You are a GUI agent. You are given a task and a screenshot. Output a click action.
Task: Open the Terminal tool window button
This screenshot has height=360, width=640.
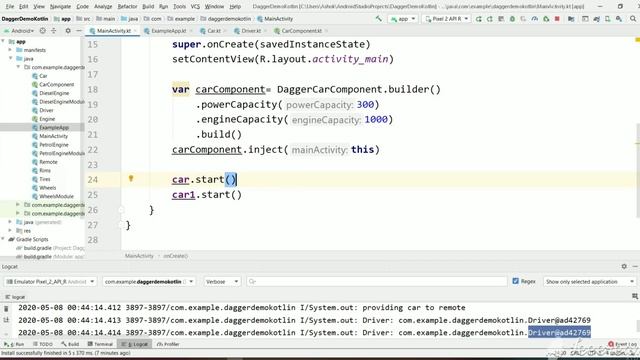coord(100,344)
